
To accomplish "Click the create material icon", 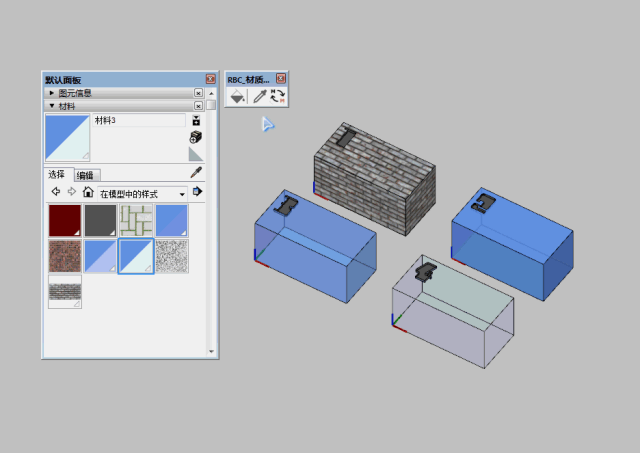I will coord(196,136).
